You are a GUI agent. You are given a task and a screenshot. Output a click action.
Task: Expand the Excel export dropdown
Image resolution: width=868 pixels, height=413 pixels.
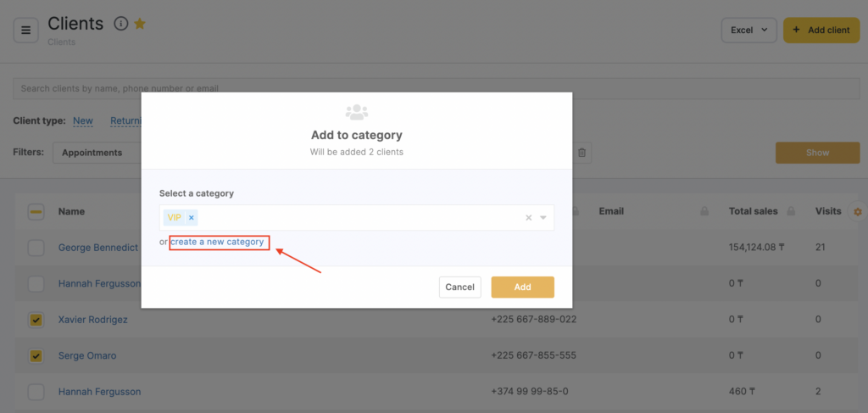748,31
